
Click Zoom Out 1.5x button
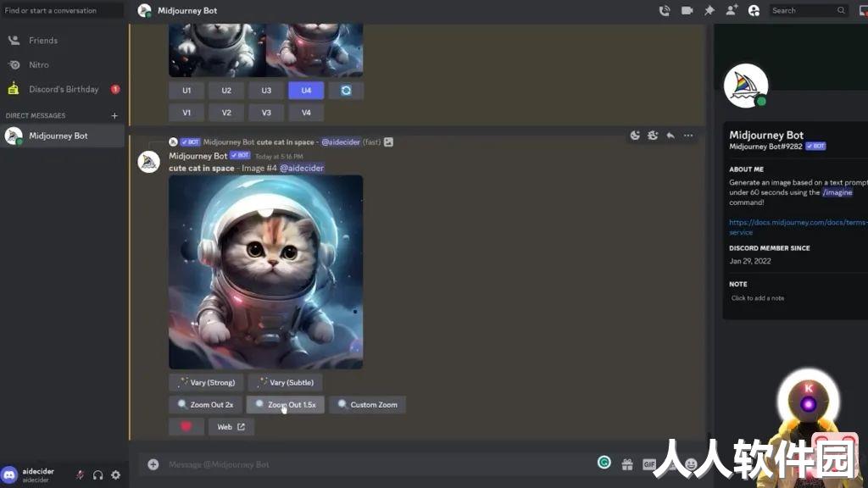click(285, 404)
